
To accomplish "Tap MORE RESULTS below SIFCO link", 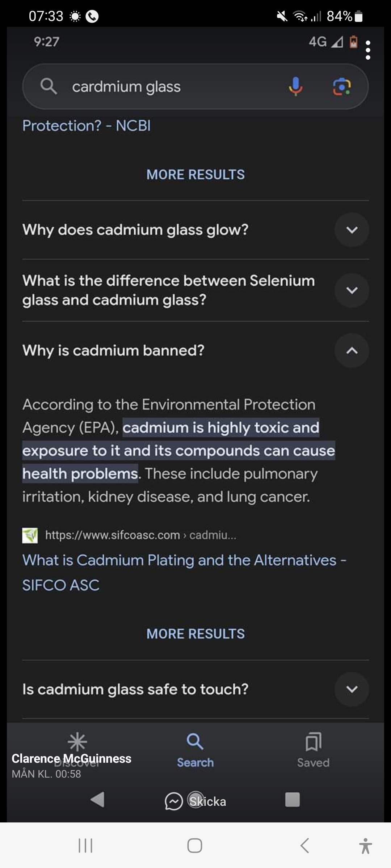I will (195, 634).
